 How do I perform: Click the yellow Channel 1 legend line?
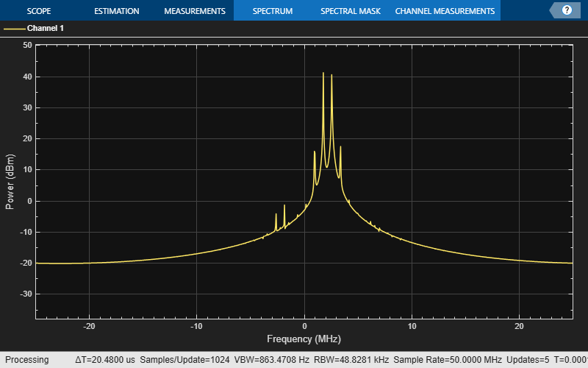[x=14, y=29]
